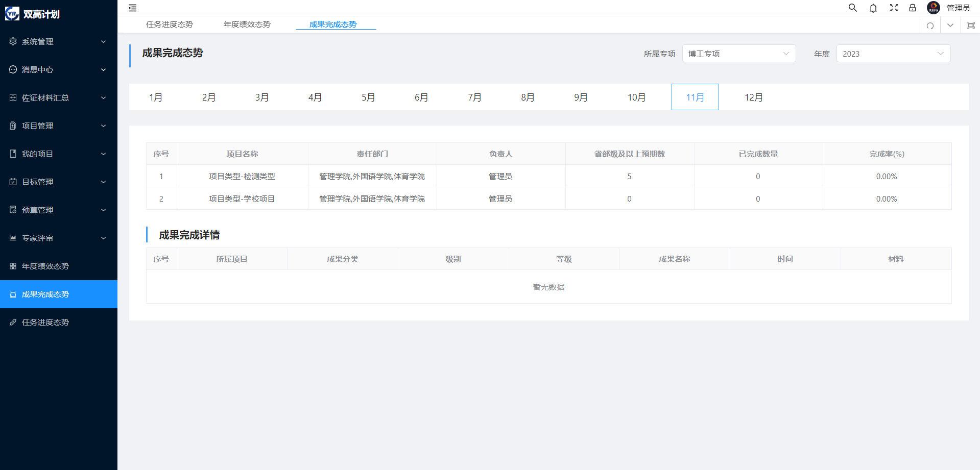
Task: Select month 7月
Action: click(x=474, y=97)
